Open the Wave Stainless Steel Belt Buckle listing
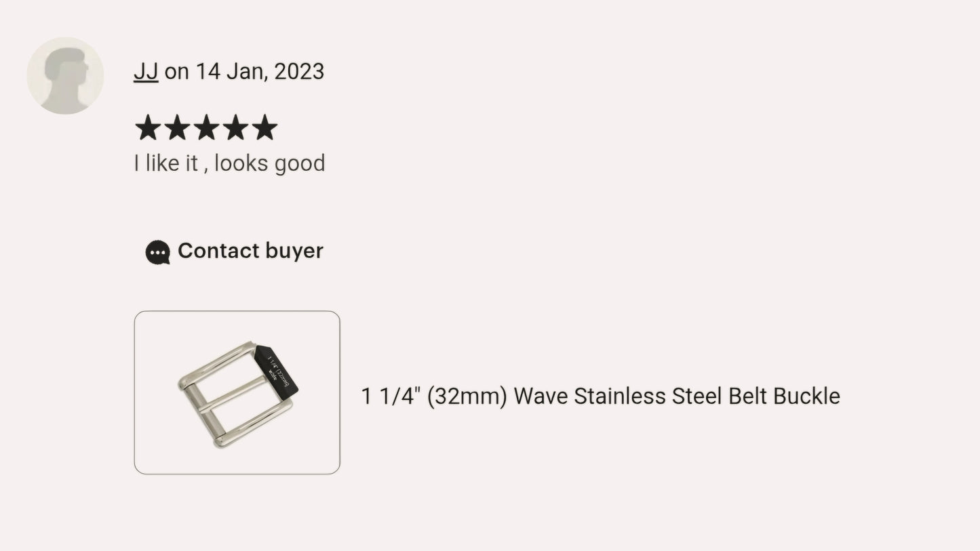 click(600, 396)
